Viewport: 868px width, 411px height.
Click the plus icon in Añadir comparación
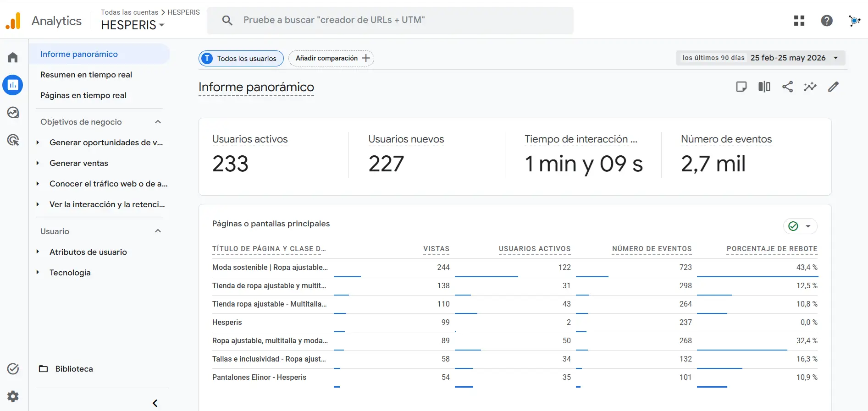point(366,58)
